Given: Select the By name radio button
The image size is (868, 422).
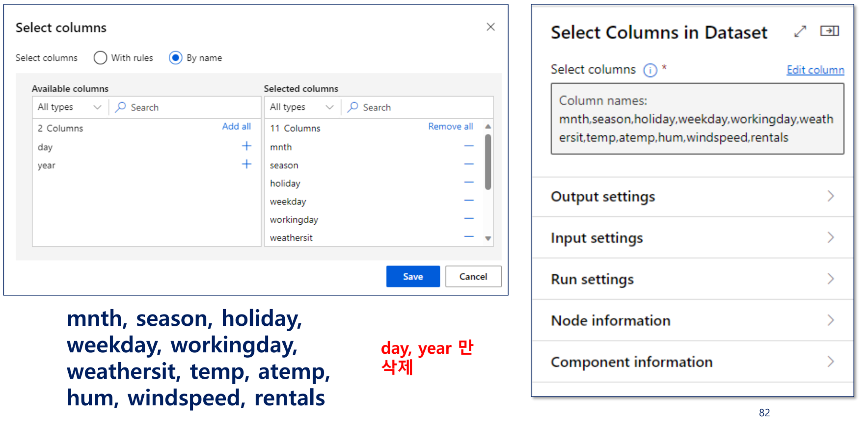Looking at the screenshot, I should [176, 58].
